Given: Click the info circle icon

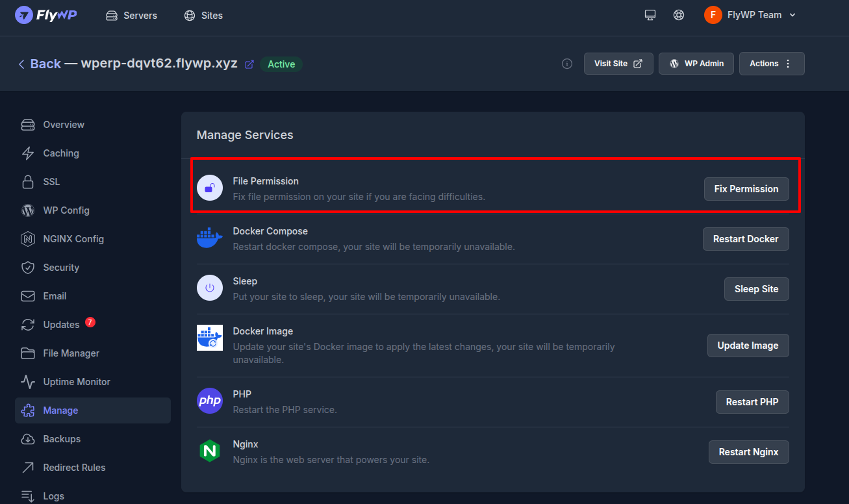Looking at the screenshot, I should 567,64.
